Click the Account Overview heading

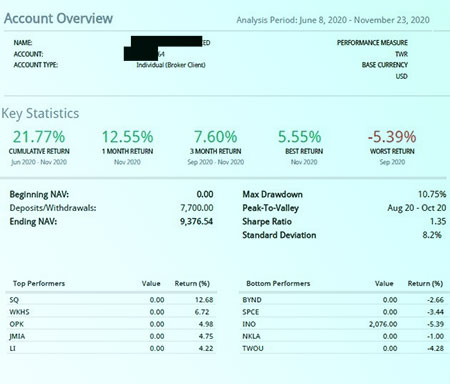(x=58, y=18)
